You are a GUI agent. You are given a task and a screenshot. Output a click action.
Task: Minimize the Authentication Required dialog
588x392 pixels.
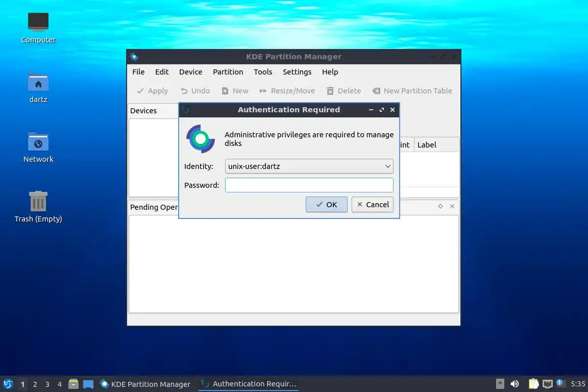pos(371,110)
